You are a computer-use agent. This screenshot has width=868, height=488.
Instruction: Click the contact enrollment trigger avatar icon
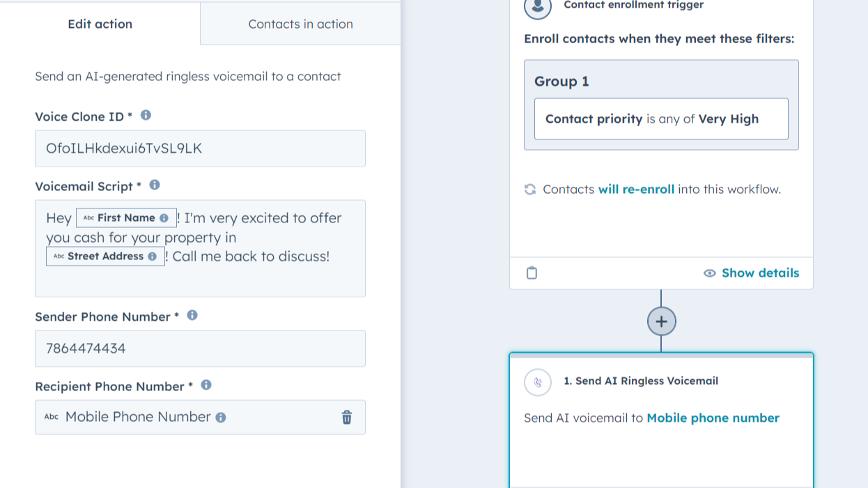[536, 7]
